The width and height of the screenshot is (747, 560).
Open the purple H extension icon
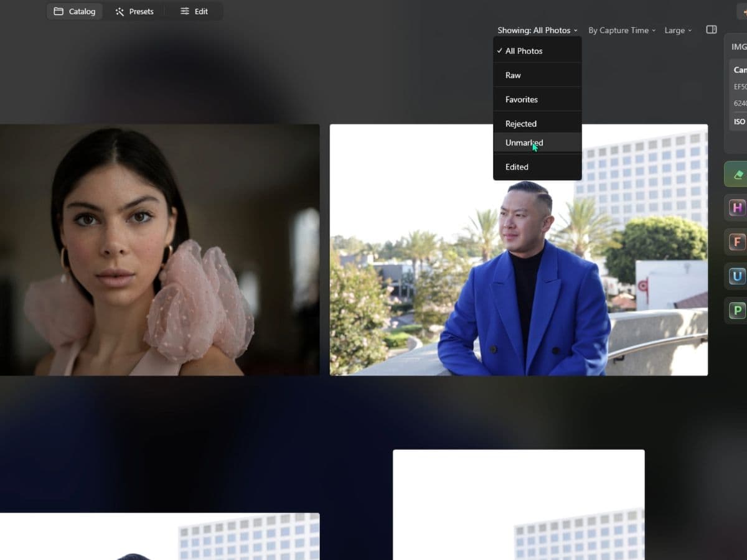pos(738,208)
